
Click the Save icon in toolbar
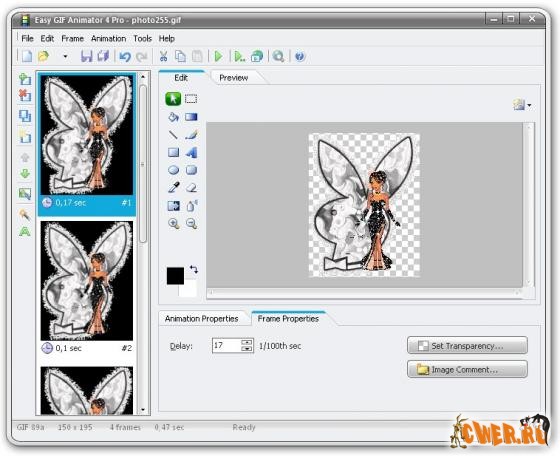click(x=86, y=56)
